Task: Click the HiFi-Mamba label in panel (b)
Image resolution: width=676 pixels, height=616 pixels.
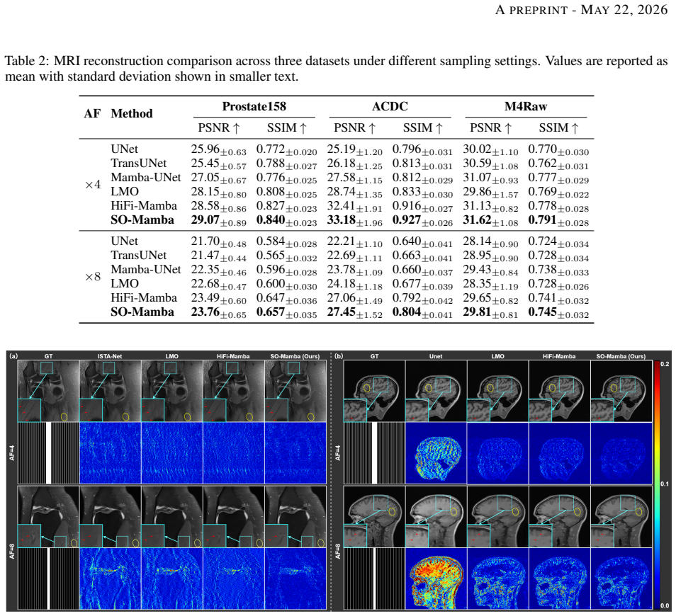Action: [x=559, y=356]
